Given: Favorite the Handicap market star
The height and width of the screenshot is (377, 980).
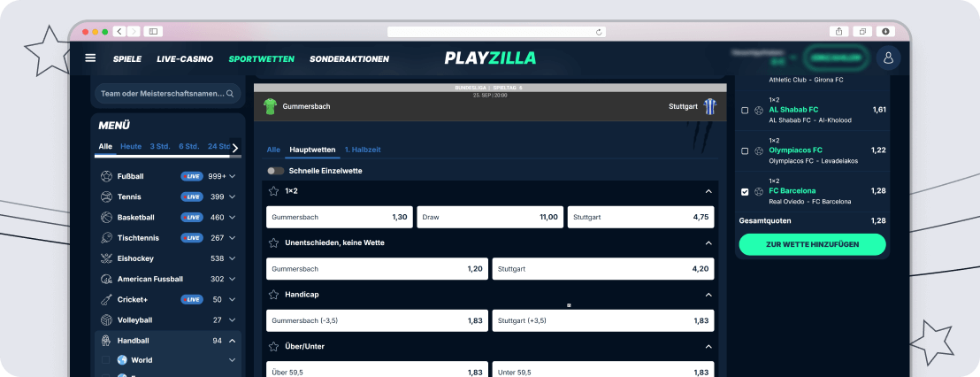Looking at the screenshot, I should click(273, 294).
